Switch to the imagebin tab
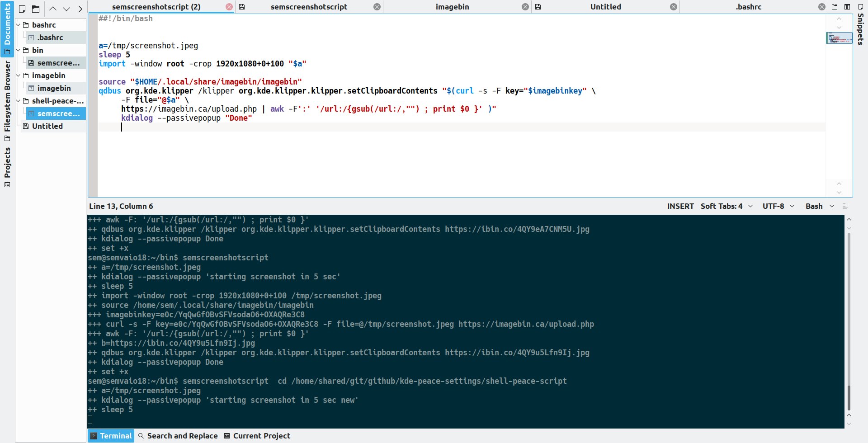Screen dimensions: 868x443 pos(452,7)
